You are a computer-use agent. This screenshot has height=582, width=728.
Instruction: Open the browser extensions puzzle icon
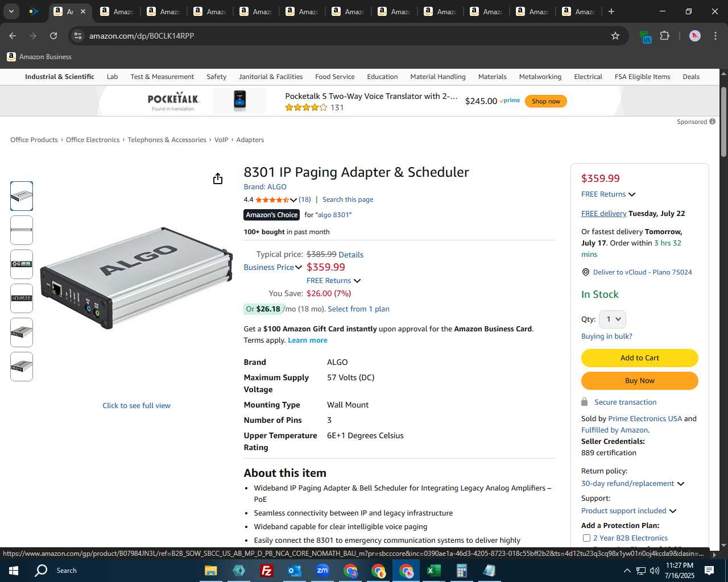[664, 36]
